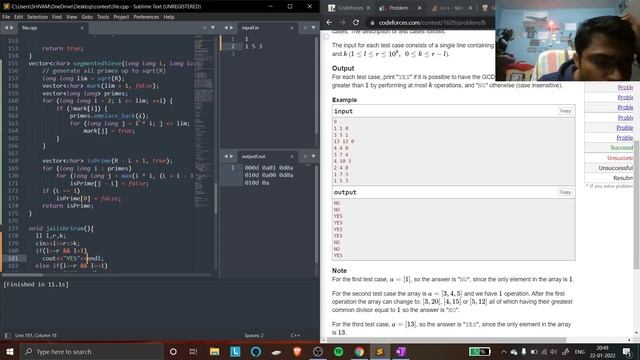Switch to Google Chrome on the taskbar

[x=359, y=351]
